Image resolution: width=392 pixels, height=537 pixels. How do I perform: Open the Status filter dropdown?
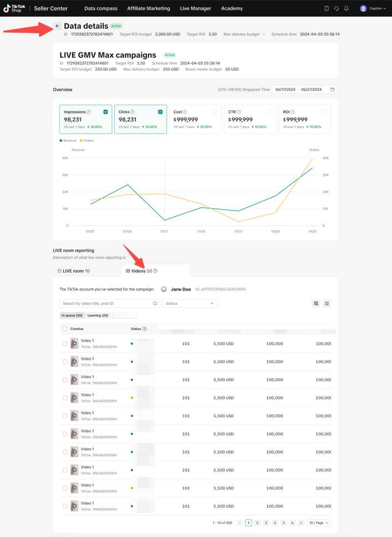pos(190,304)
